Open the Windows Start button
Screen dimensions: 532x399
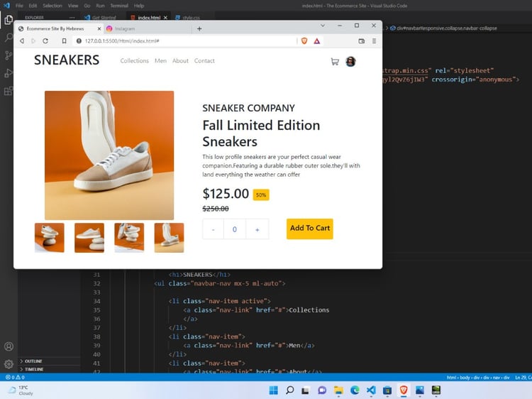coord(274,390)
